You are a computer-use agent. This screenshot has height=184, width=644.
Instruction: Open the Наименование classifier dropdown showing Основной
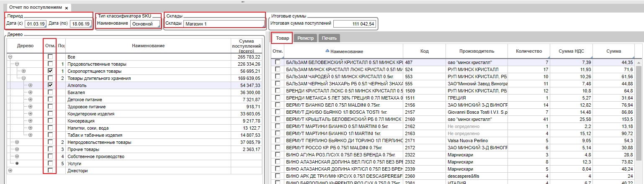pyautogui.click(x=145, y=24)
